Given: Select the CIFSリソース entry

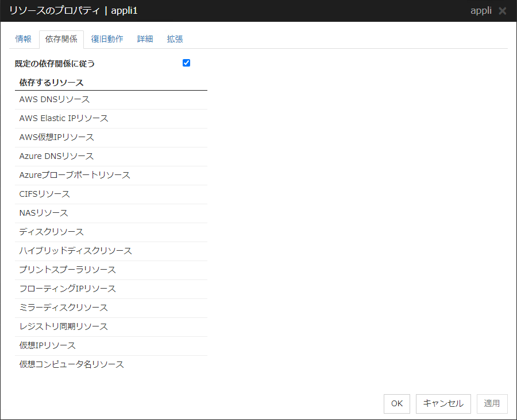Looking at the screenshot, I should point(45,194).
